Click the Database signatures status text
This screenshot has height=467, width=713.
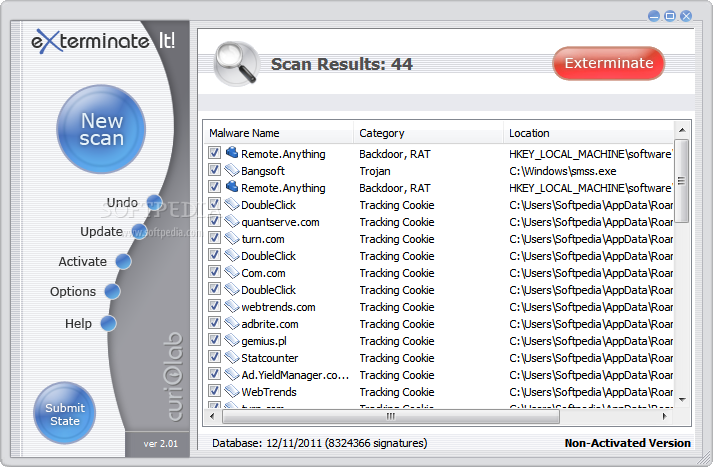point(320,443)
